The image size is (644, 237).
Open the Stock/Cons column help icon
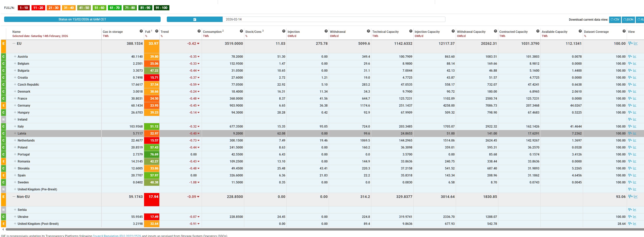click(284, 31)
